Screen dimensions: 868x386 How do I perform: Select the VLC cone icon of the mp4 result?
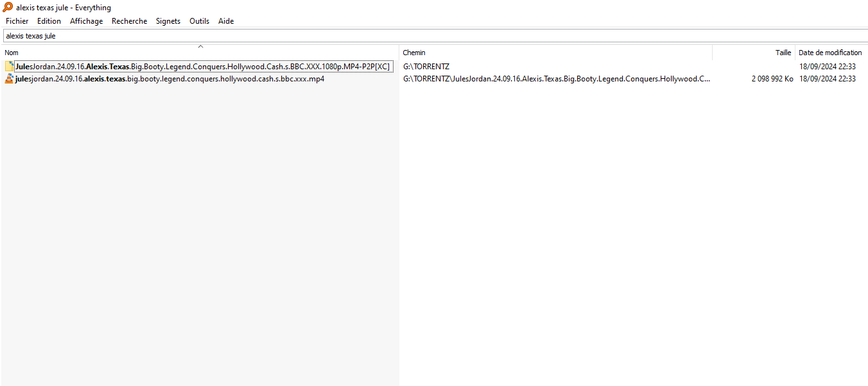(9, 79)
